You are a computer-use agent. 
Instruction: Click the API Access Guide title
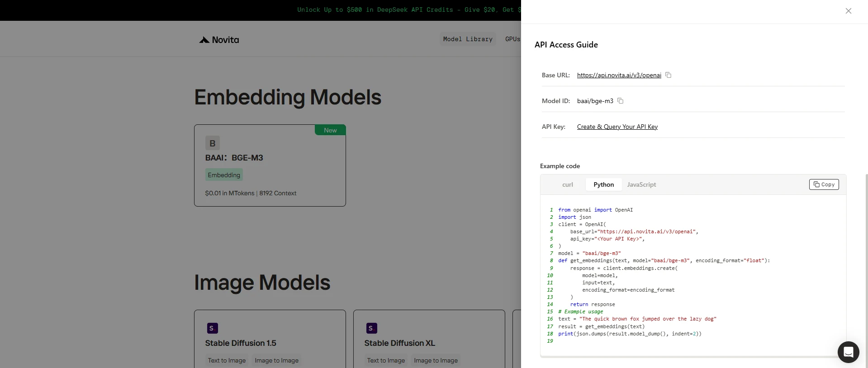click(x=566, y=45)
